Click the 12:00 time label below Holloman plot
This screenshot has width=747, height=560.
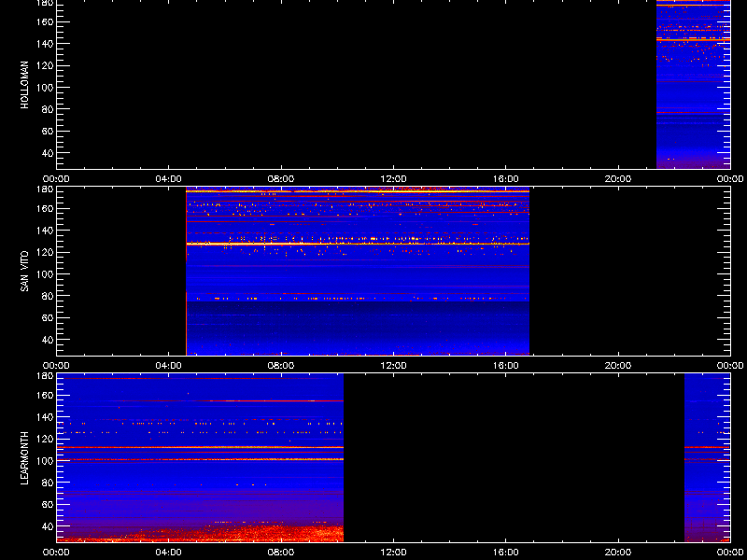click(x=393, y=179)
